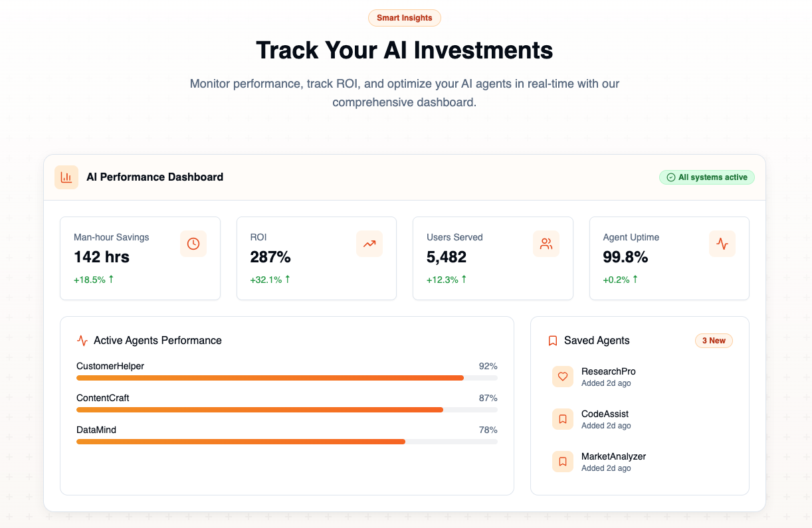The width and height of the screenshot is (812, 528).
Task: Click the ContentCraft performance bar
Action: click(x=287, y=410)
